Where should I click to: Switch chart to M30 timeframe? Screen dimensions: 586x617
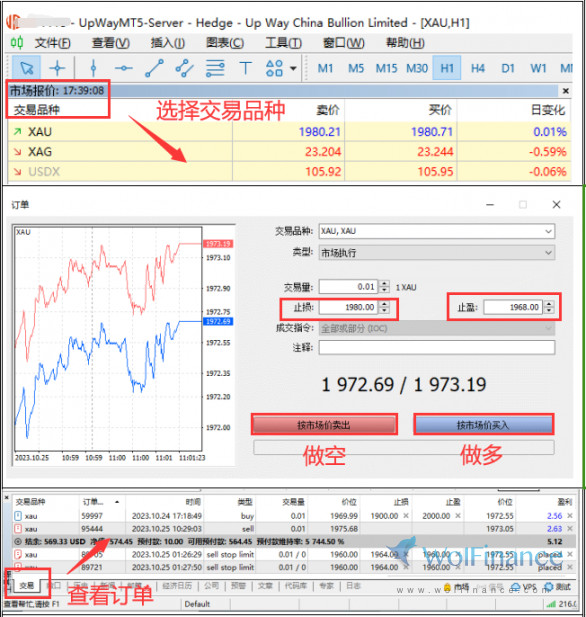417,68
